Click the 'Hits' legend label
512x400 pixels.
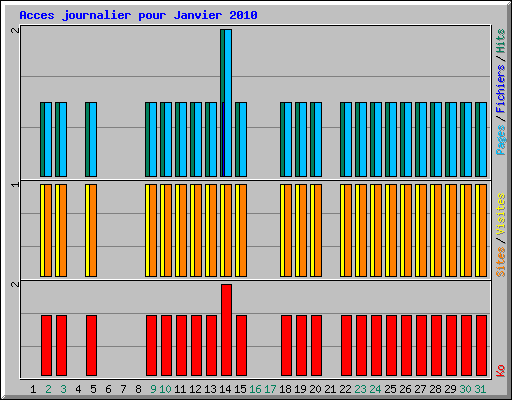click(501, 41)
